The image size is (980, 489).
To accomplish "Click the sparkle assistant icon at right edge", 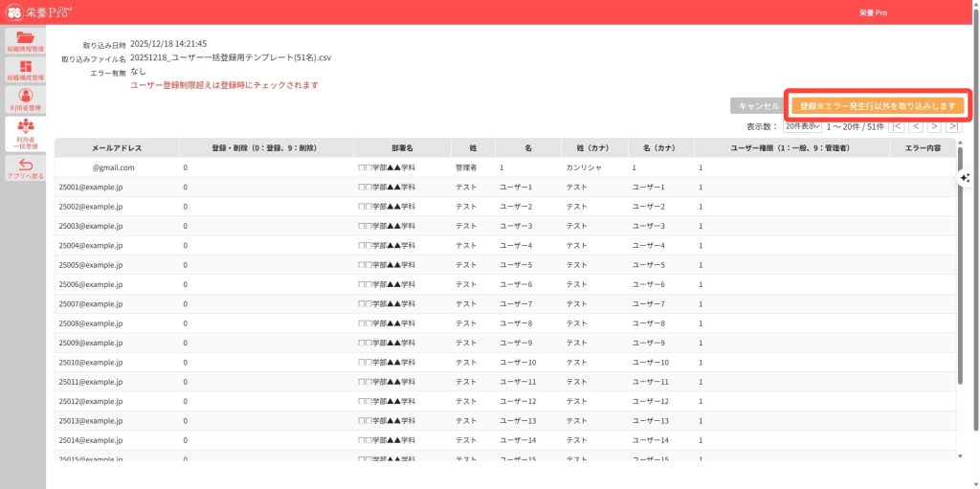I will [965, 178].
